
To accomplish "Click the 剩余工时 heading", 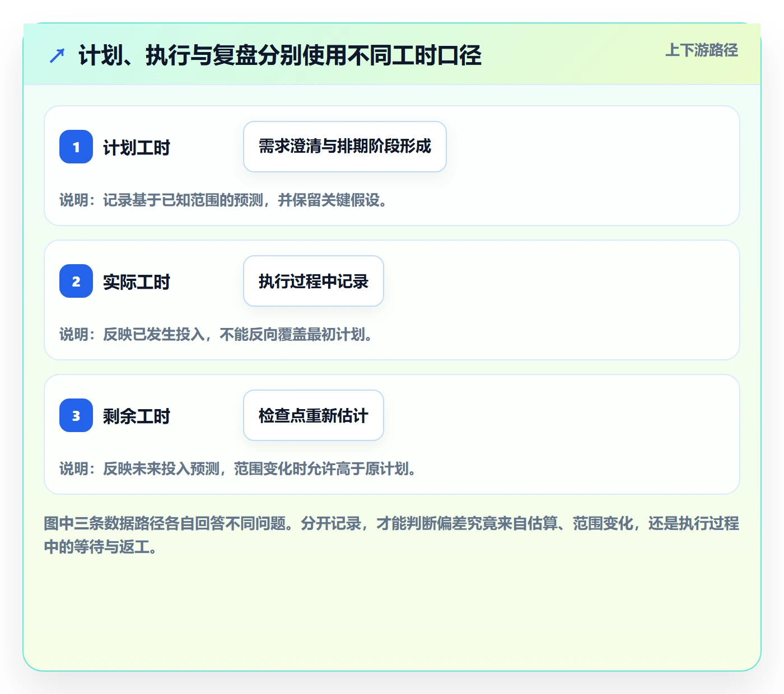I will coord(137,416).
